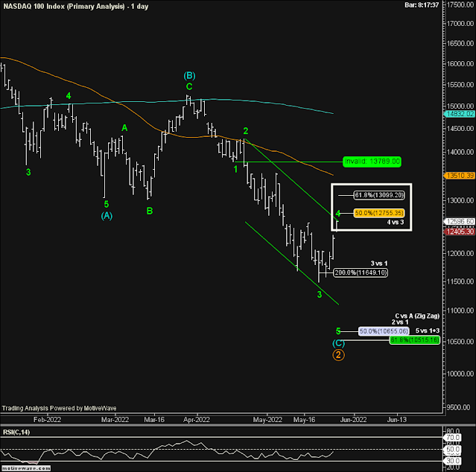Select the cyan (B) wave label
This screenshot has width=476, height=472.
(189, 75)
